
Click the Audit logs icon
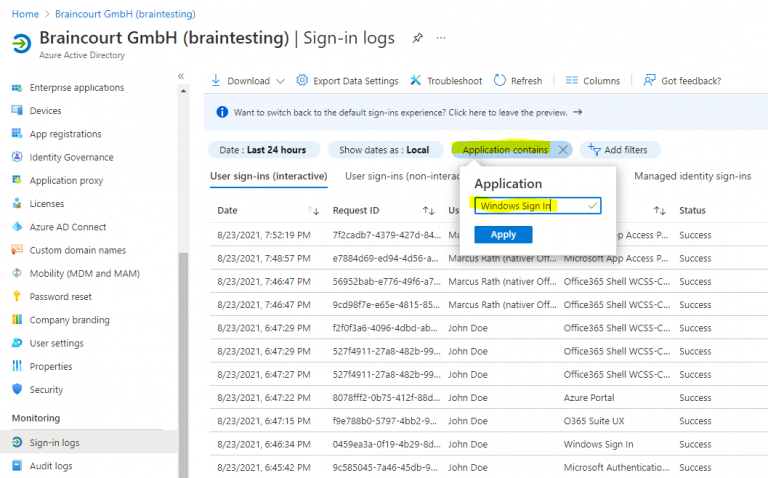point(17,465)
